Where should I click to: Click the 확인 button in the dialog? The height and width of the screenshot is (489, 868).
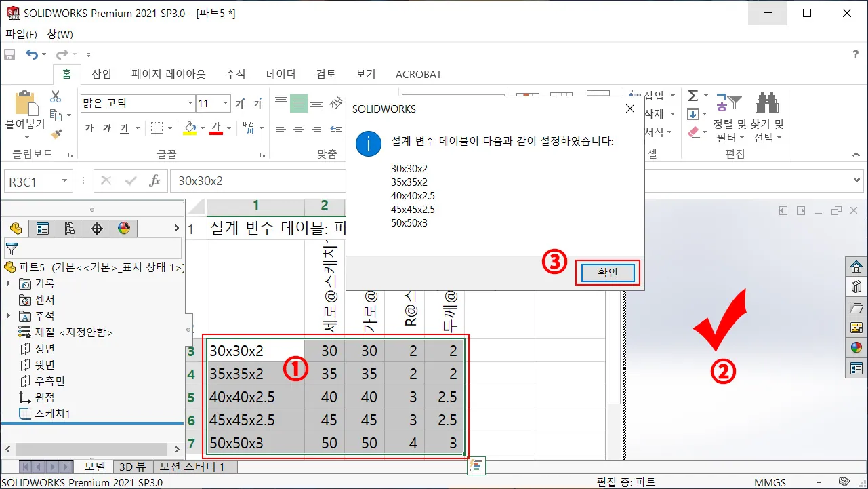click(x=607, y=273)
